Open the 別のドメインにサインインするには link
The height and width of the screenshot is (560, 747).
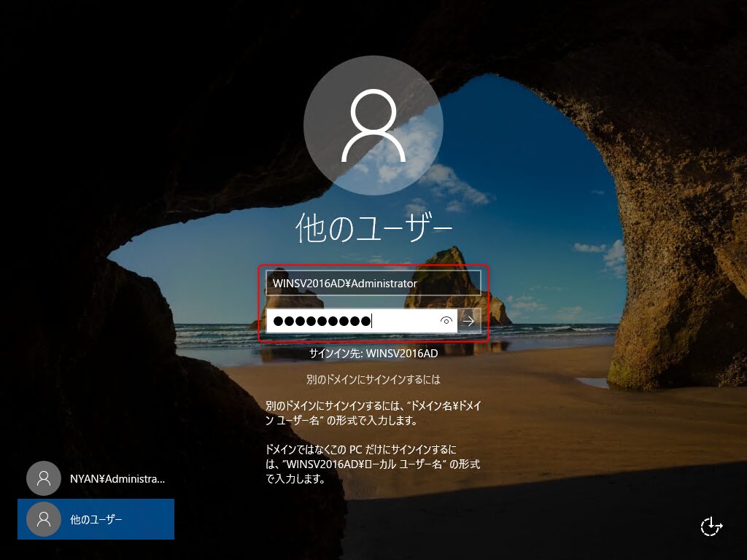point(373,380)
